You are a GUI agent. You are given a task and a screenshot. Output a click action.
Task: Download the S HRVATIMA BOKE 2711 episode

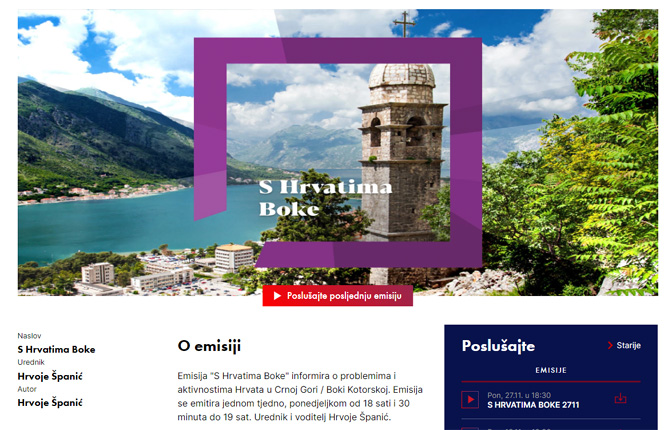point(620,399)
